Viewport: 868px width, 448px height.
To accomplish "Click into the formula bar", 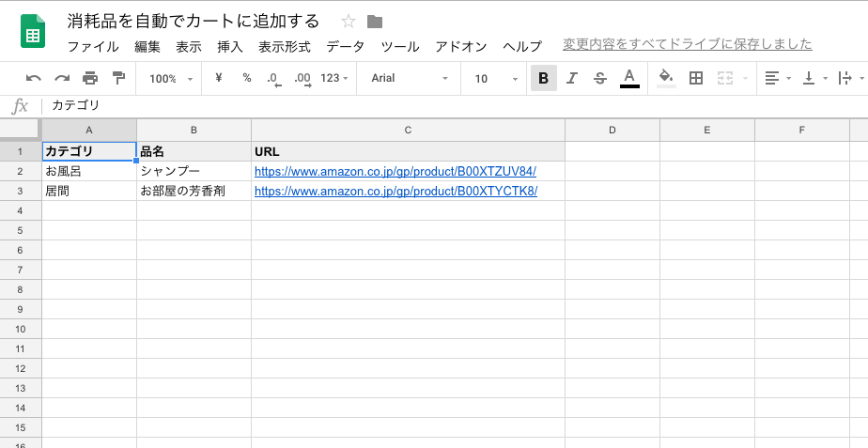I will (454, 105).
